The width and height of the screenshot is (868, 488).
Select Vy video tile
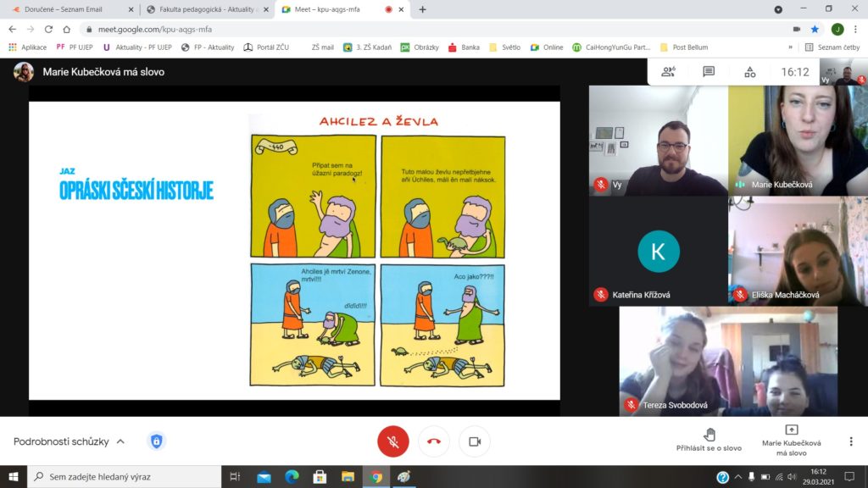[x=658, y=141]
